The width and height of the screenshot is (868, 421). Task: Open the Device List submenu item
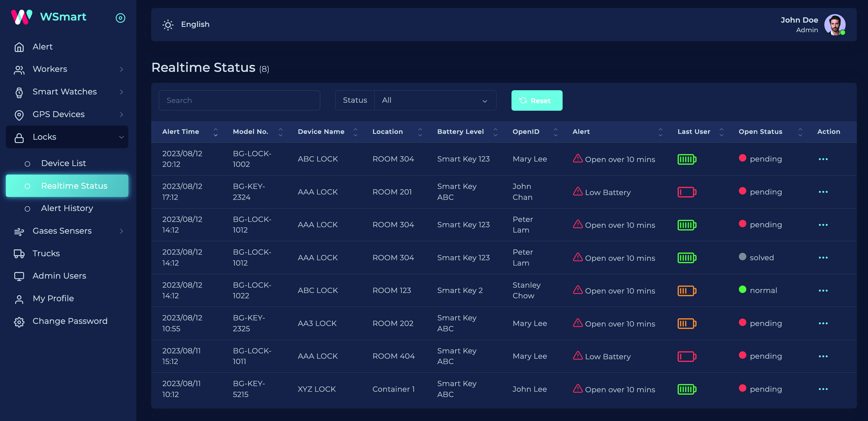pyautogui.click(x=67, y=163)
